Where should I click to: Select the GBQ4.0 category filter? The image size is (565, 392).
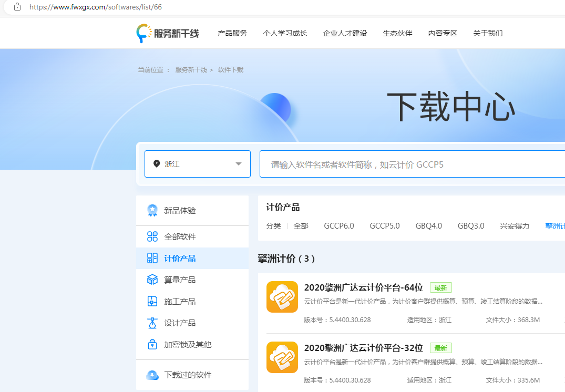pos(428,226)
